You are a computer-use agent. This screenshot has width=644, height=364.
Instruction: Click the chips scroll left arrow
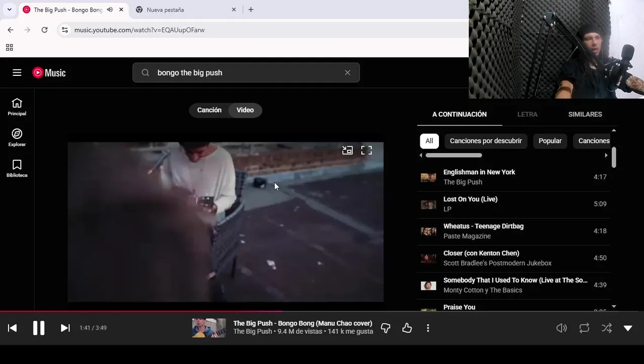click(421, 155)
